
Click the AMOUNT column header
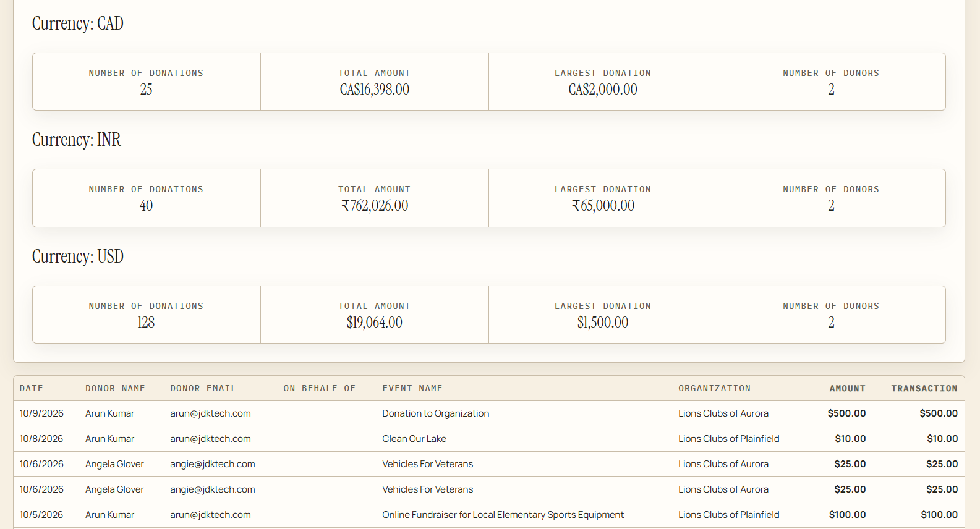coord(847,388)
